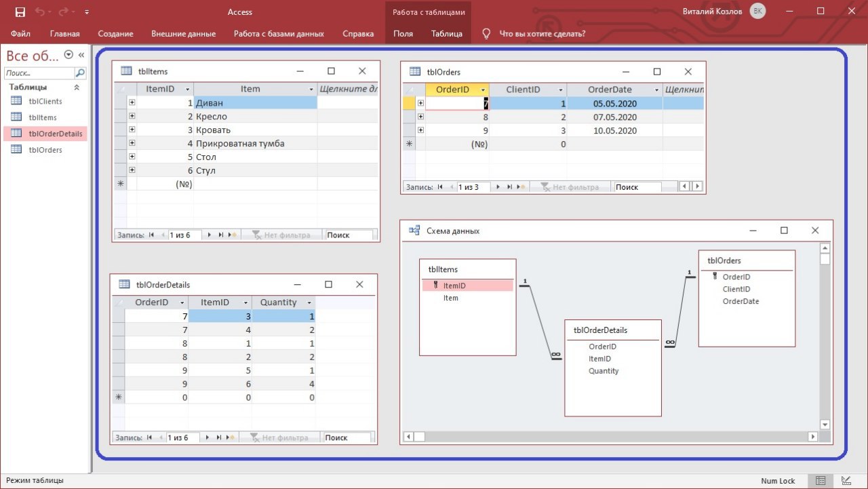Click Нет фильтра button in tblOrders
868x489 pixels.
click(x=570, y=187)
